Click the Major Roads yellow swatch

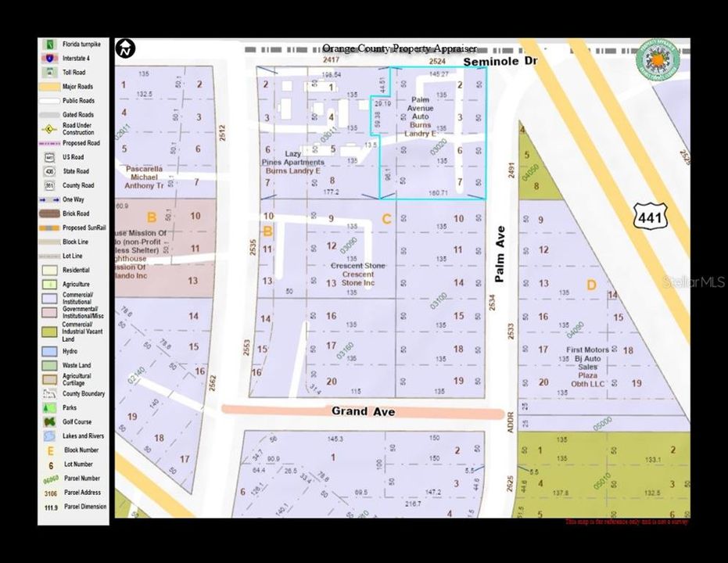50,87
